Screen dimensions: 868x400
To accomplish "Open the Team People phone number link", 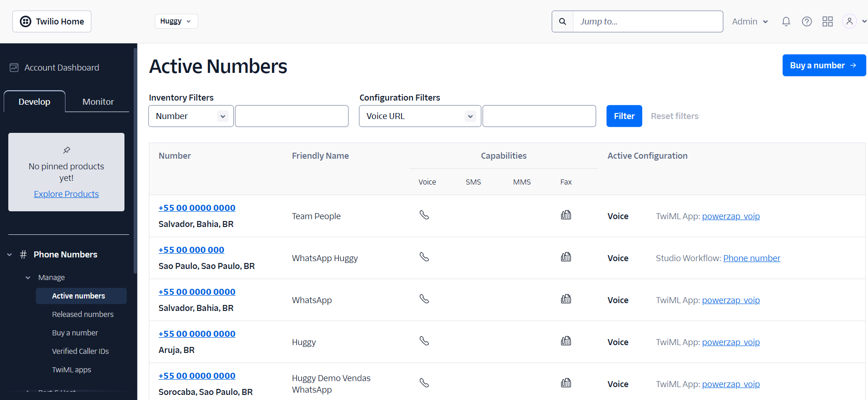I will [x=197, y=208].
